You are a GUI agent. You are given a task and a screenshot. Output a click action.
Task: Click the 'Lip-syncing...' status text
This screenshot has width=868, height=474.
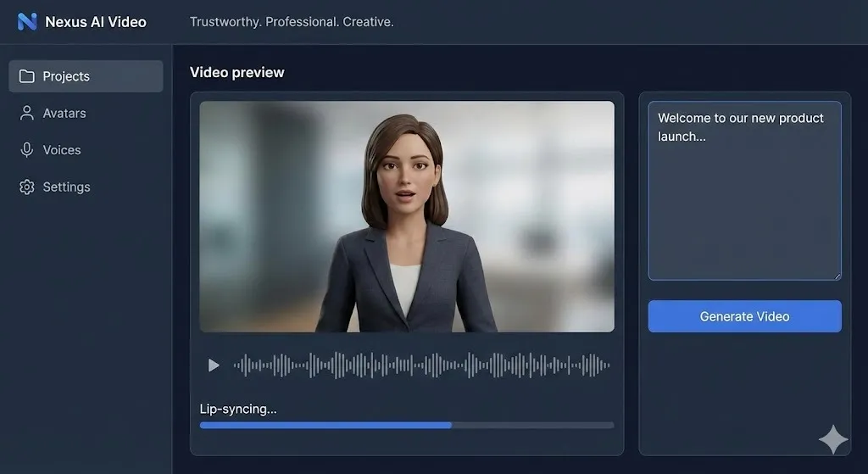pyautogui.click(x=238, y=410)
